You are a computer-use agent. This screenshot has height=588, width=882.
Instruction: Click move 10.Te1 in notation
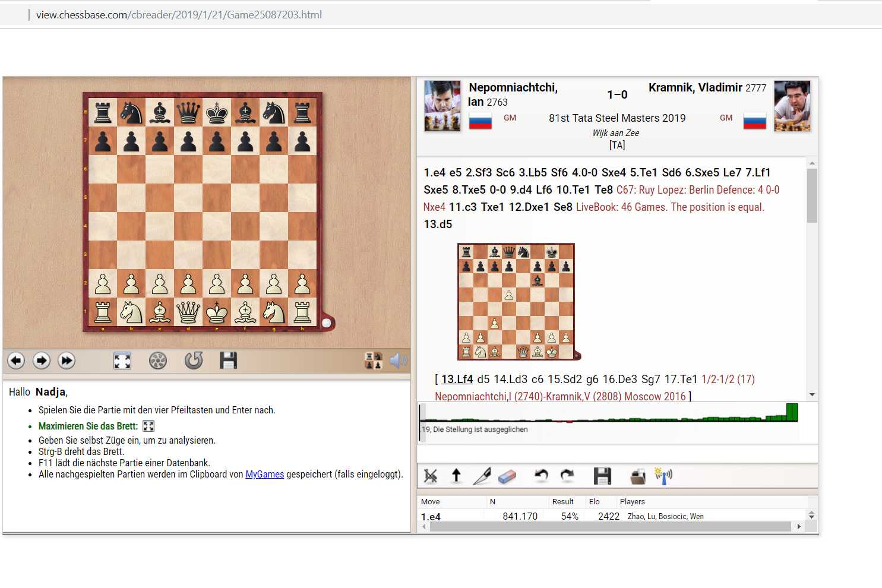pos(574,189)
